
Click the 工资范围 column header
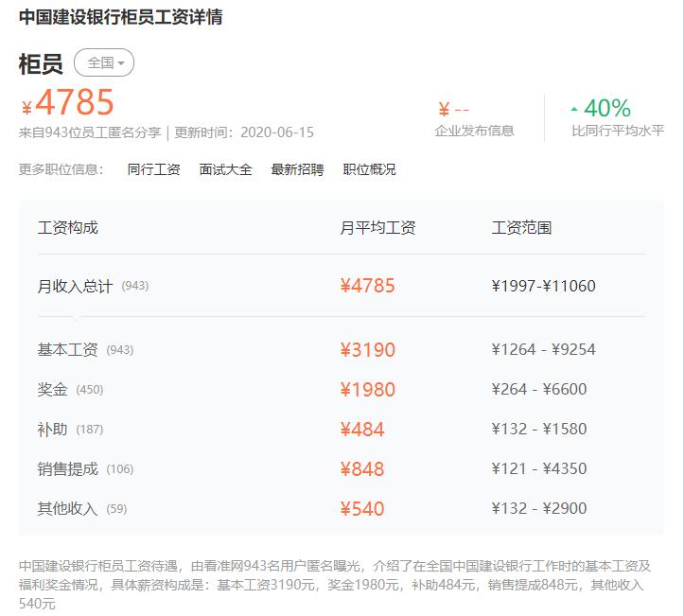(x=521, y=228)
